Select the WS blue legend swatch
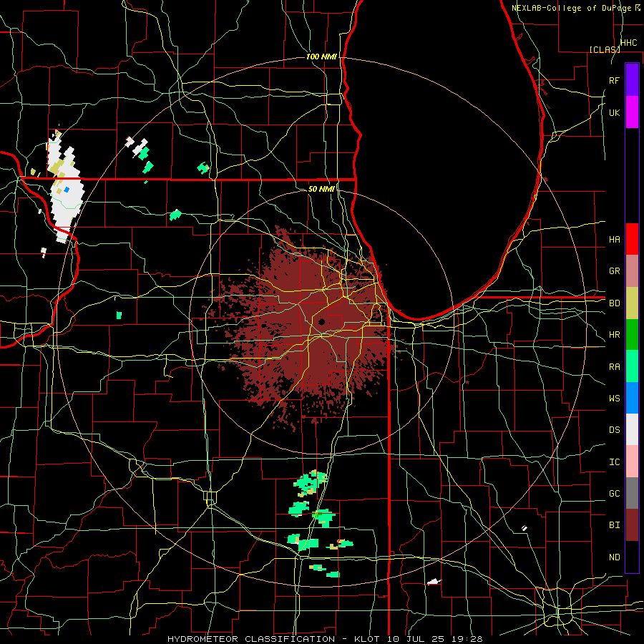 pos(632,398)
